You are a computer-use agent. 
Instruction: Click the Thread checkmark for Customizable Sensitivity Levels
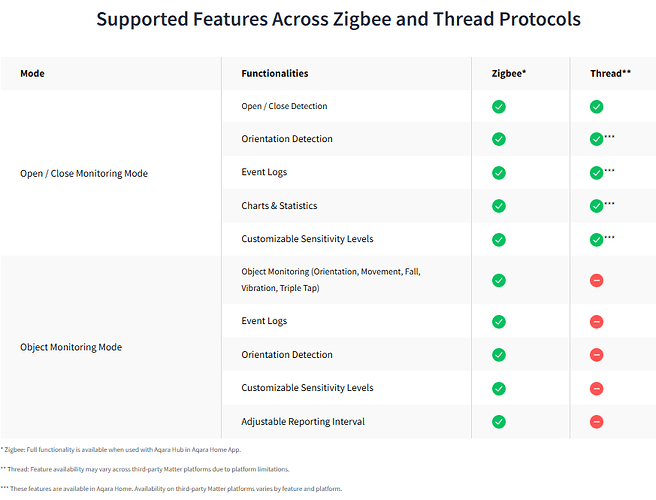click(596, 240)
